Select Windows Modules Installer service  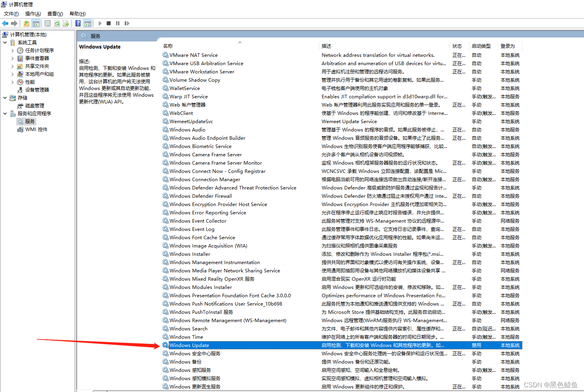342,287
